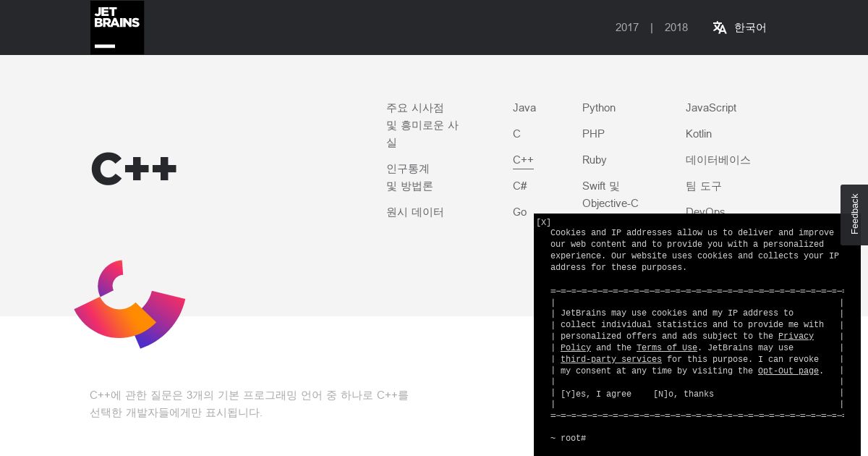Screen dimensions: 868x456
Task: Switch to the 2018 survey
Action: click(676, 28)
